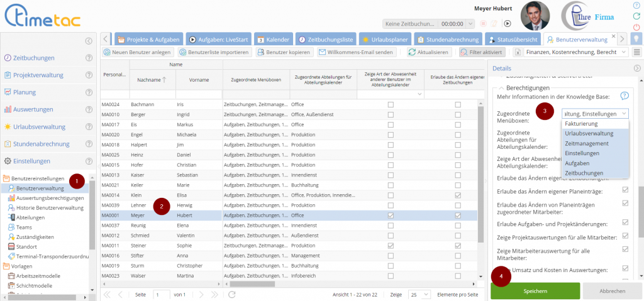
Task: Check Erlaube das Ändern eigener Planeinträge
Action: click(x=625, y=190)
